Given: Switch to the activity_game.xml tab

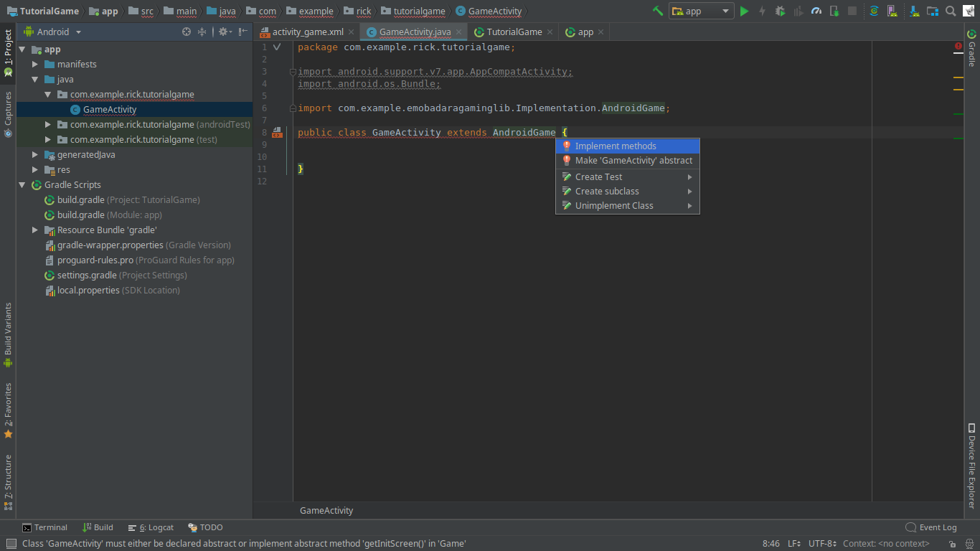Looking at the screenshot, I should 307,32.
